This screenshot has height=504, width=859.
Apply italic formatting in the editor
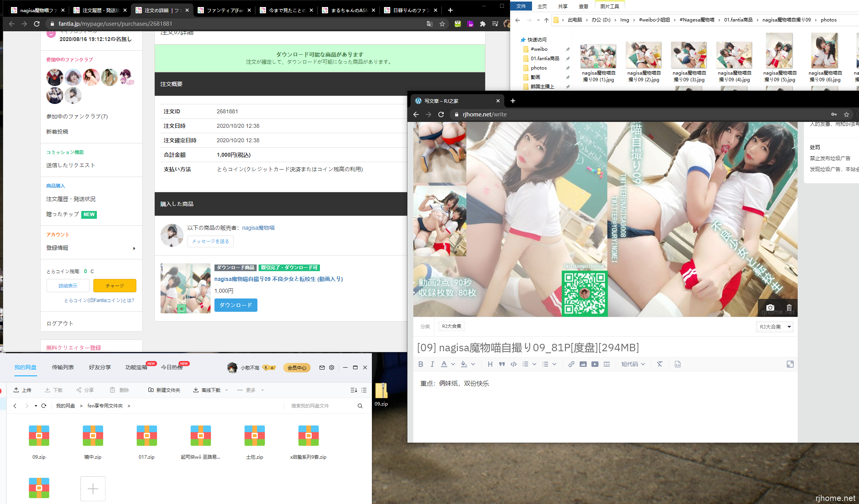click(432, 364)
